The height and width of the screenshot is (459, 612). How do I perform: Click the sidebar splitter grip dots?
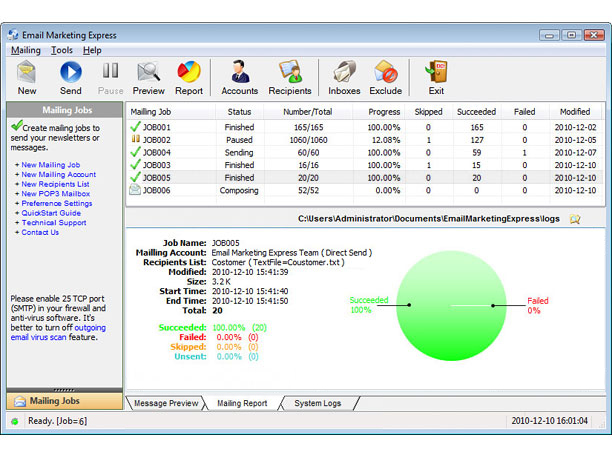pyautogui.click(x=64, y=390)
